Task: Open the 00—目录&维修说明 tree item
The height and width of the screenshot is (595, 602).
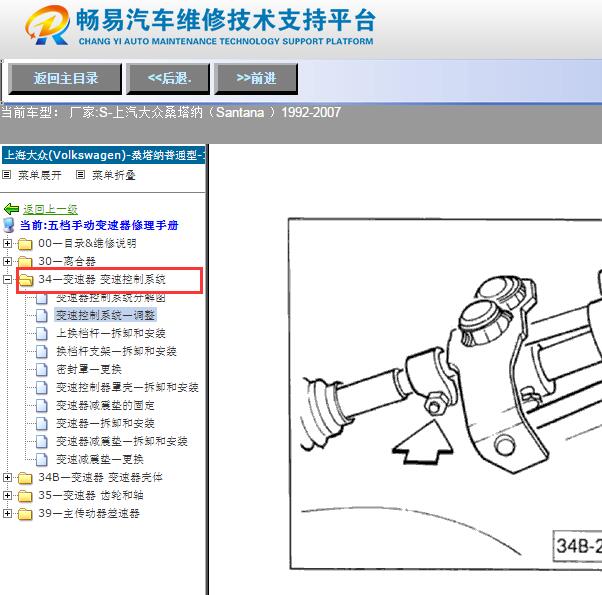Action: coord(87,243)
